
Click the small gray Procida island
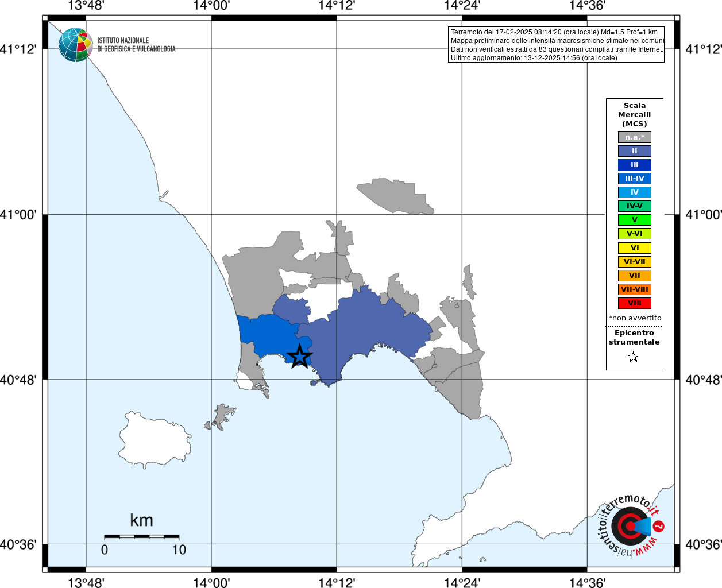click(x=221, y=416)
